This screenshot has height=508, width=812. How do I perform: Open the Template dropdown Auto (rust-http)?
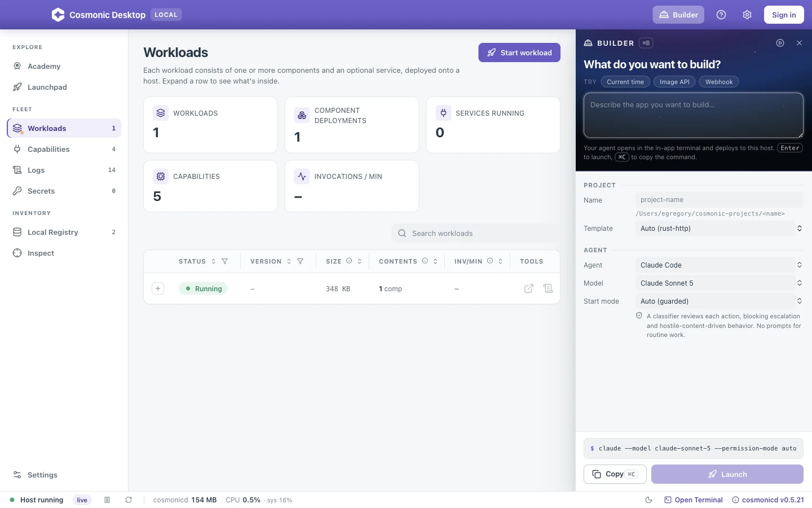point(720,229)
